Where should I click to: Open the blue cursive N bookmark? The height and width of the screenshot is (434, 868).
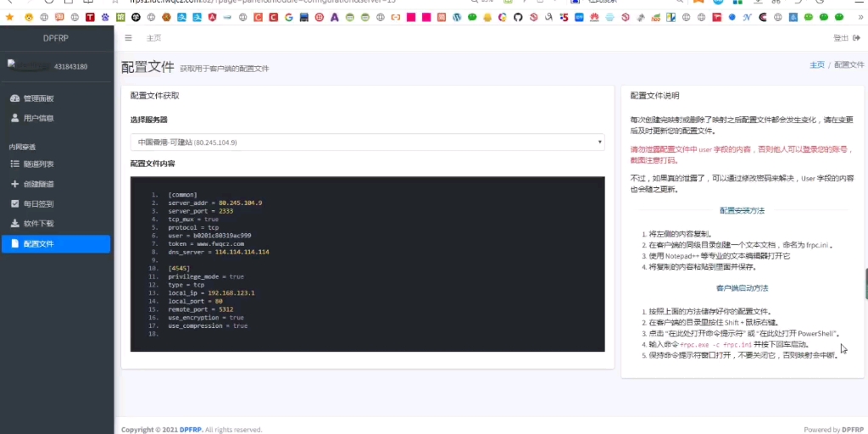click(x=748, y=17)
